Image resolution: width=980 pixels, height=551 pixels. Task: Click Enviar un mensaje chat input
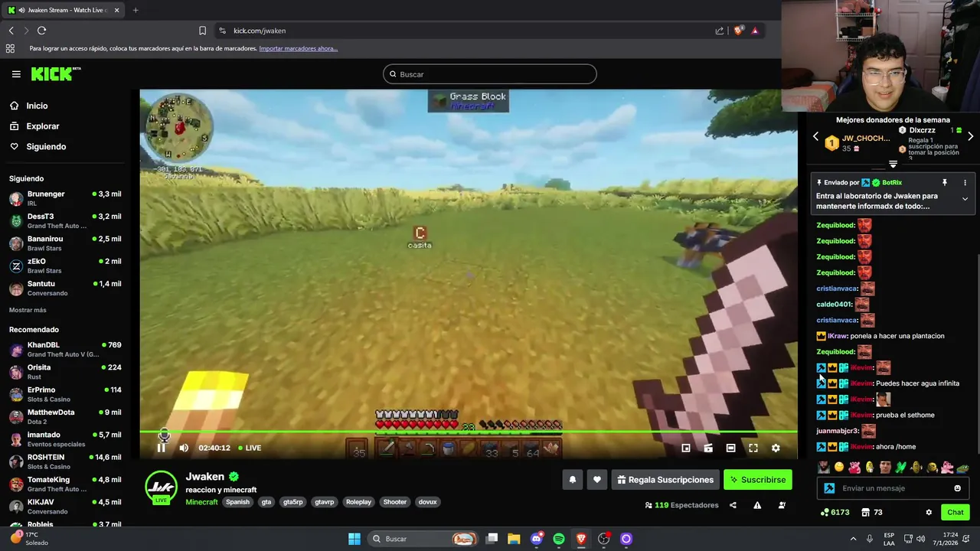pos(892,488)
